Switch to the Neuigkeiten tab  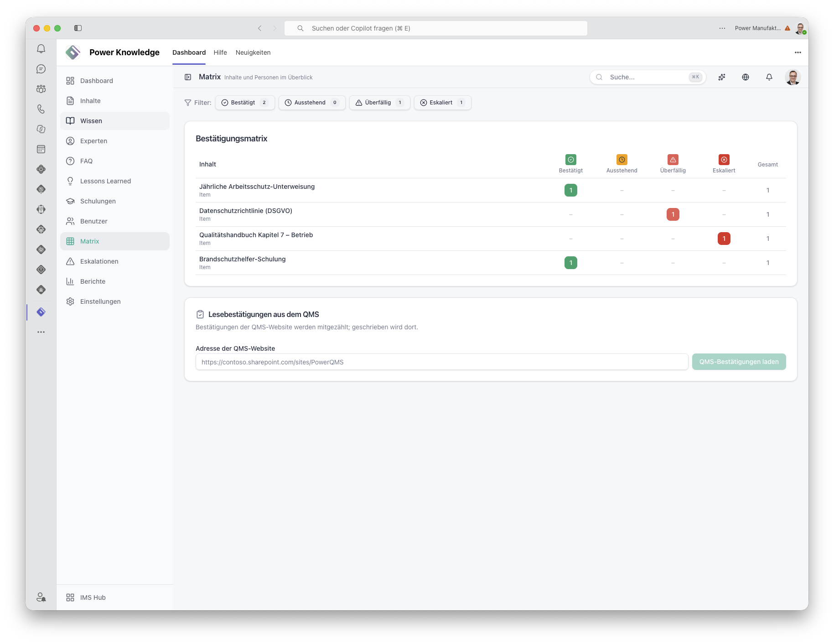(x=253, y=52)
